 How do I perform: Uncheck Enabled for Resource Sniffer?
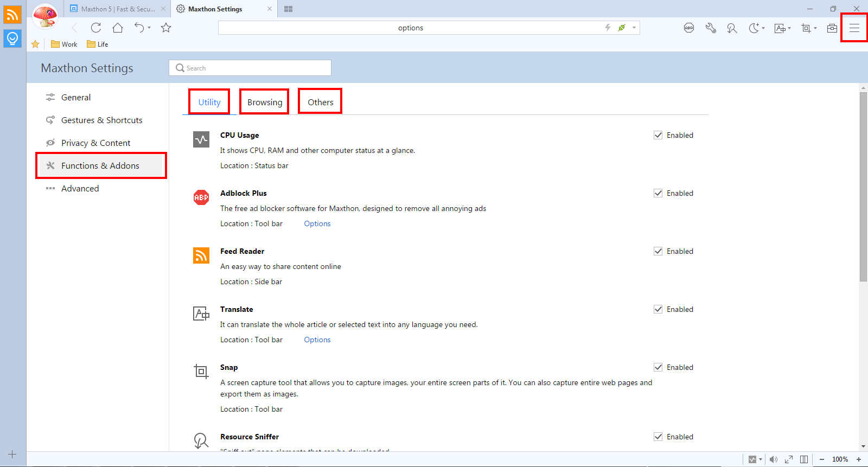tap(658, 437)
